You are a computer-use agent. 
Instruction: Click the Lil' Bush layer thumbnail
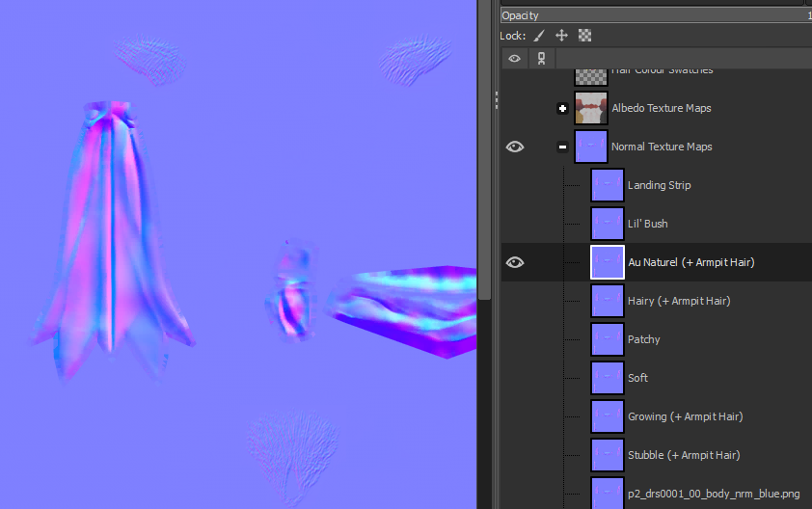click(x=608, y=224)
